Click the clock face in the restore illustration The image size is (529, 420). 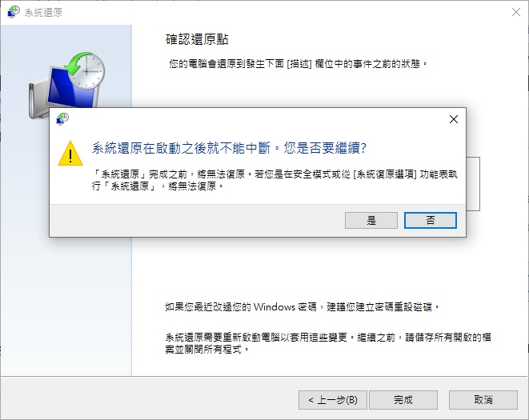coord(88,71)
